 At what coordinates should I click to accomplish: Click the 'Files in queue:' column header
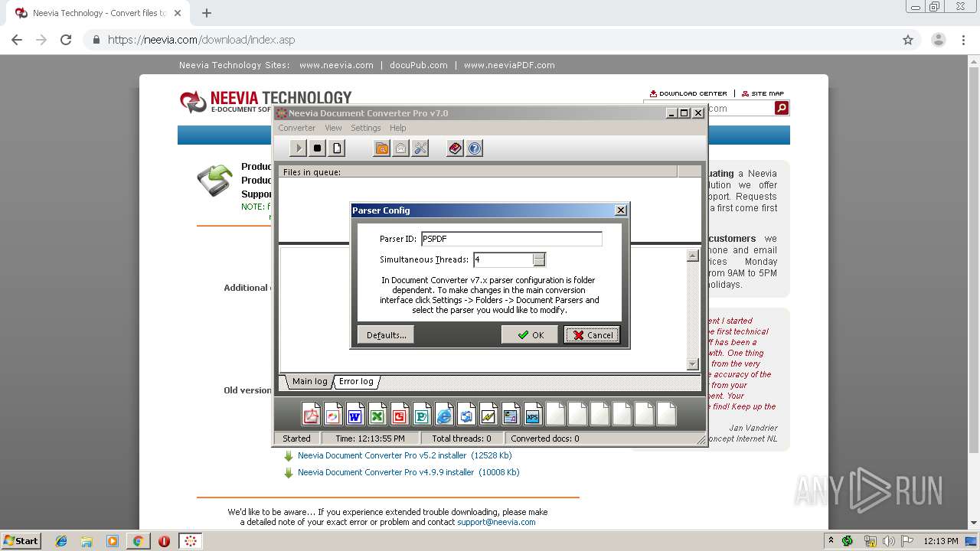pyautogui.click(x=478, y=172)
